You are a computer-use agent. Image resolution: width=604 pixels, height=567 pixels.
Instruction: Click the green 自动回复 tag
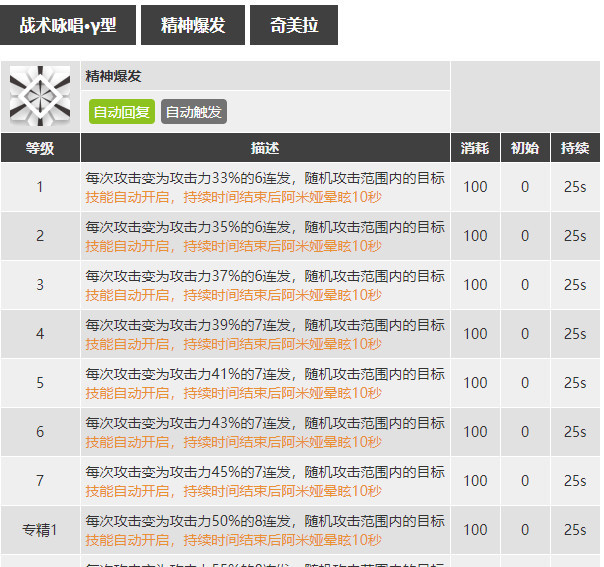(x=121, y=112)
